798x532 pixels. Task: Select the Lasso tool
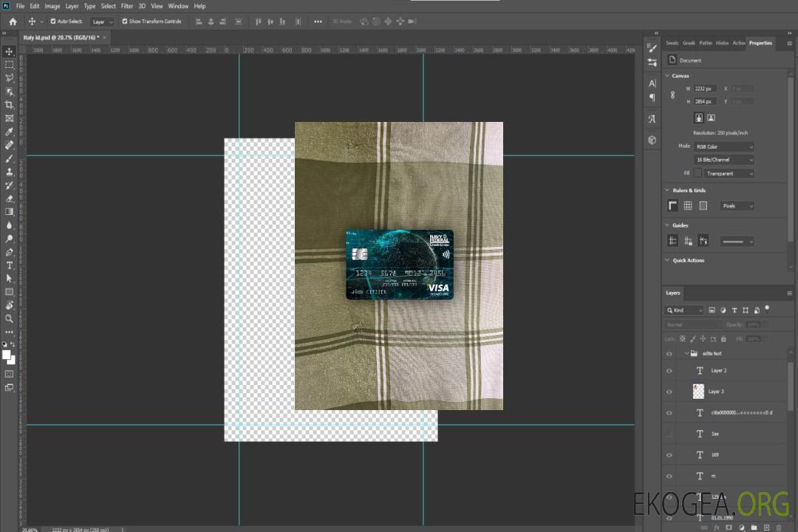coord(10,78)
